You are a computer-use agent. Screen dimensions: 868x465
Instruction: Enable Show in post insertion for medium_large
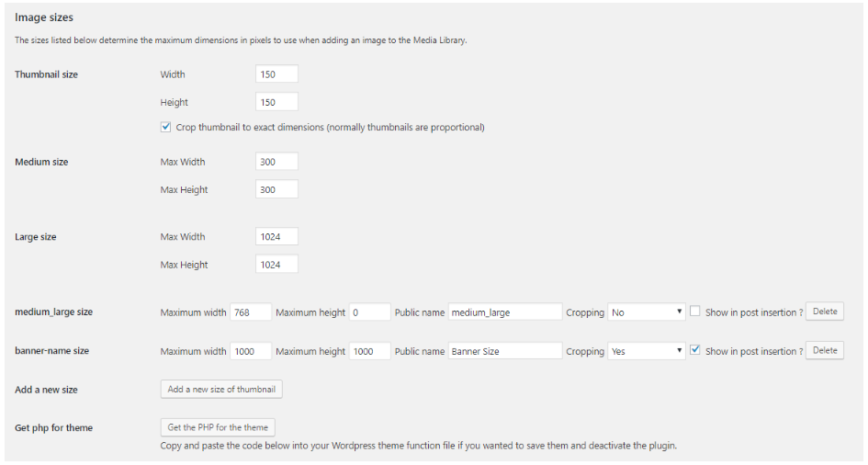(x=695, y=312)
